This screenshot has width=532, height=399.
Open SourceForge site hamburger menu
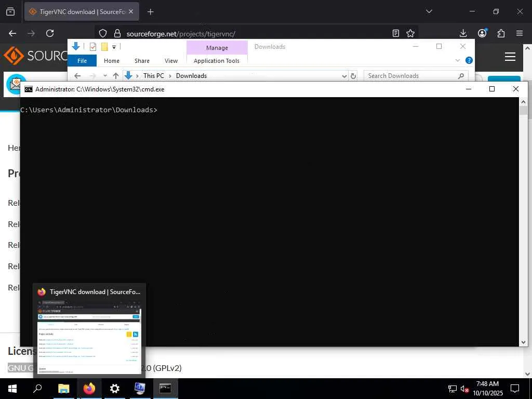pyautogui.click(x=510, y=57)
